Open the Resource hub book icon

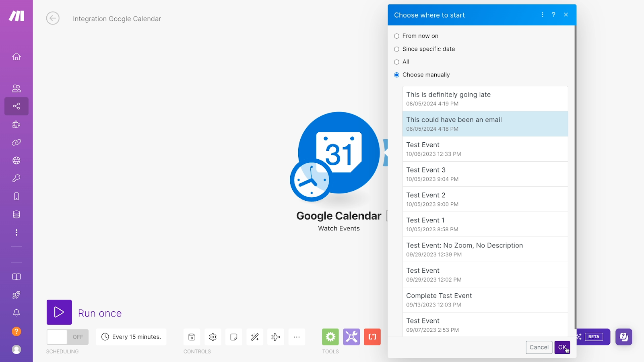pos(17,277)
